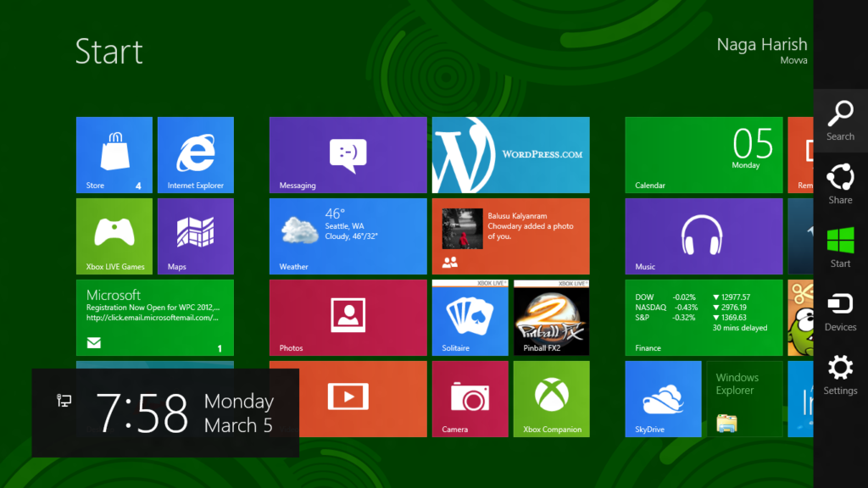868x488 pixels.
Task: Click the network status icon beside the clock
Action: click(64, 400)
